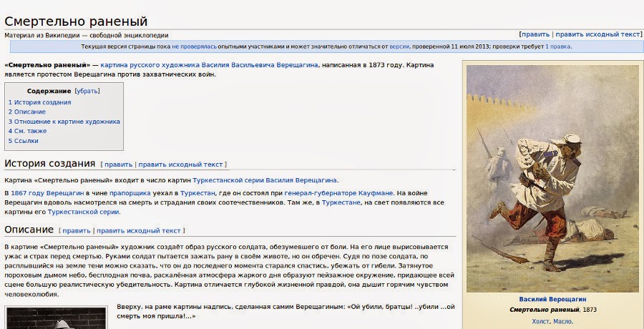Open 'Василия Васильевича Верещагина' article link
Viewport: 644px width, 329px height.
coord(260,65)
